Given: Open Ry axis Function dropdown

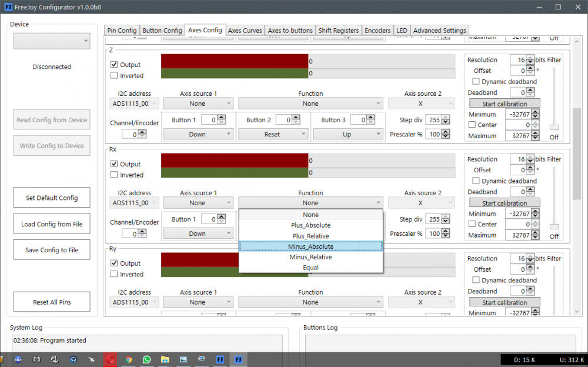Looking at the screenshot, I should [310, 302].
